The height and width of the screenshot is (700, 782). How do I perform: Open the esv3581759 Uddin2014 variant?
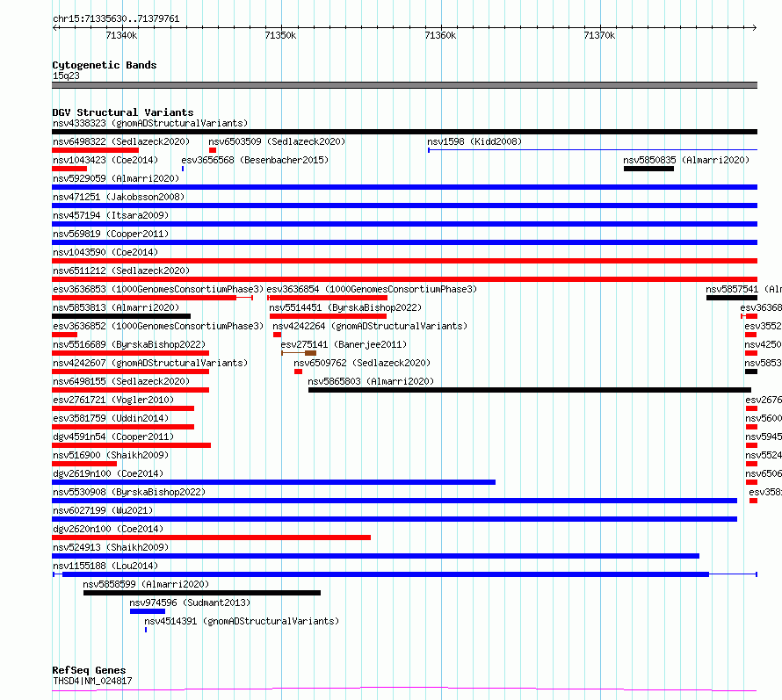tap(123, 427)
